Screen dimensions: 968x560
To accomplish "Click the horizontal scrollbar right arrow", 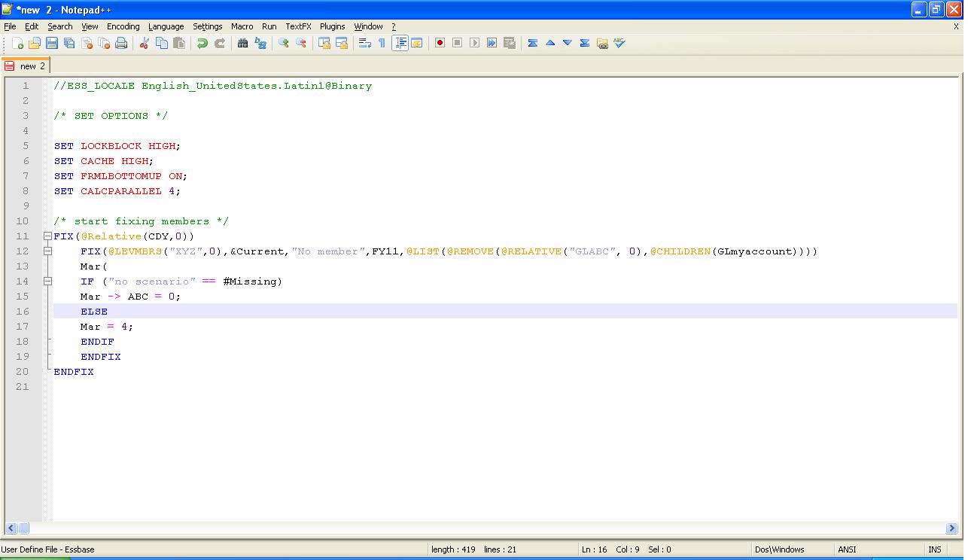I will tap(951, 528).
